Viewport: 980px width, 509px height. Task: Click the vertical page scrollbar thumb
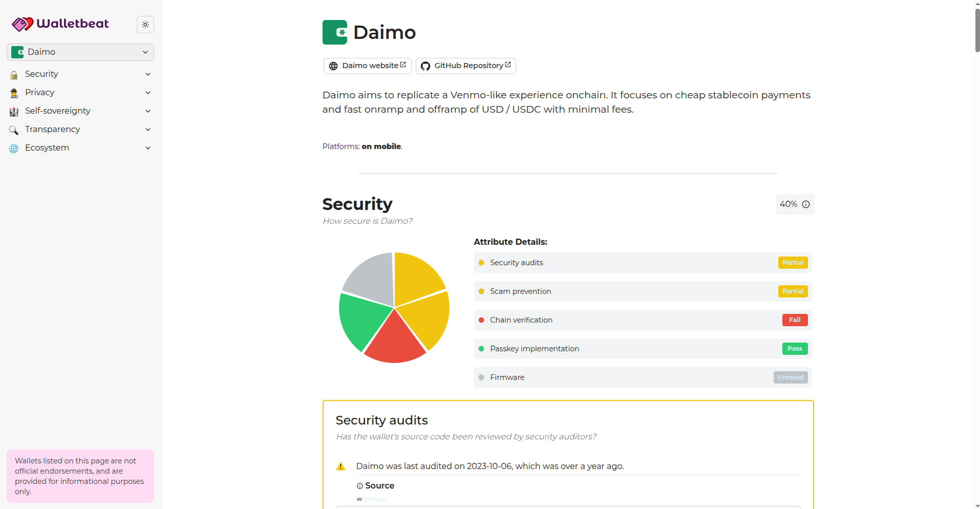point(977,30)
